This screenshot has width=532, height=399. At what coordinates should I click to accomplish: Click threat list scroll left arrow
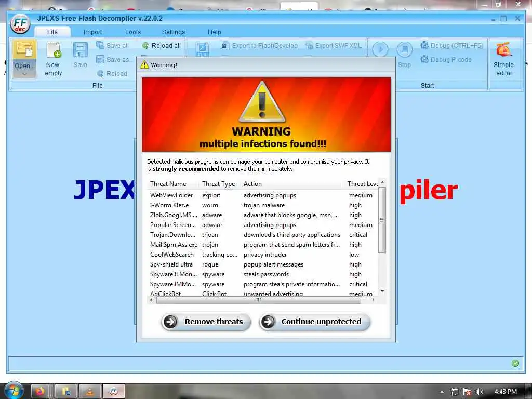[151, 300]
